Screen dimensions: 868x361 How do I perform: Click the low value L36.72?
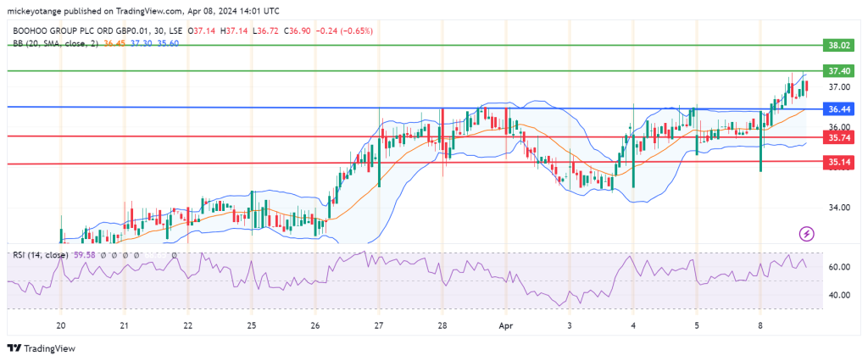[267, 31]
